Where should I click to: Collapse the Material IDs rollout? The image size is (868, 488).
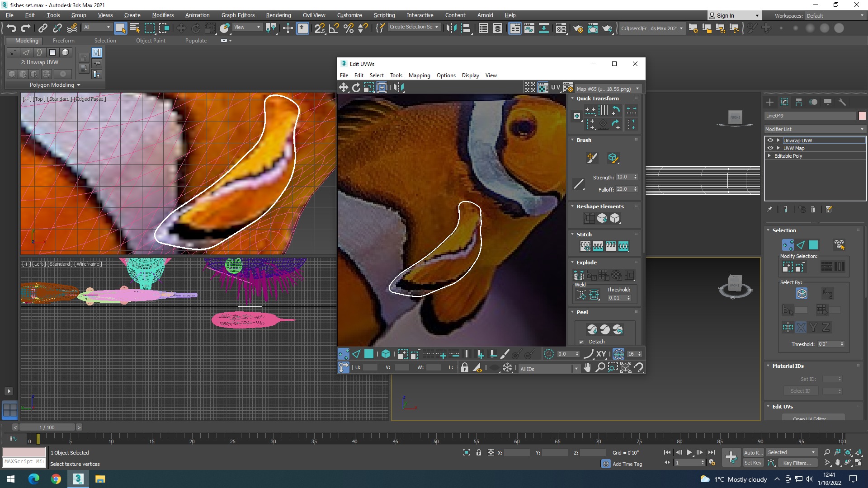click(x=768, y=366)
